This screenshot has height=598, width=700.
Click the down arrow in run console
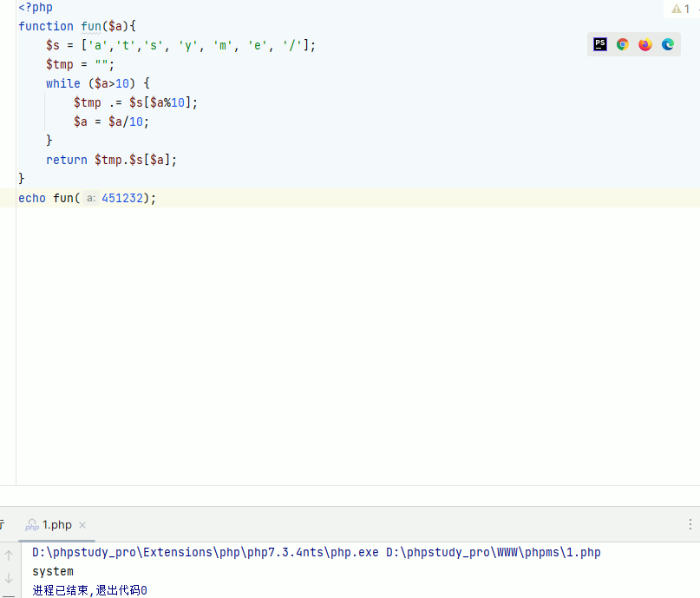pyautogui.click(x=9, y=578)
